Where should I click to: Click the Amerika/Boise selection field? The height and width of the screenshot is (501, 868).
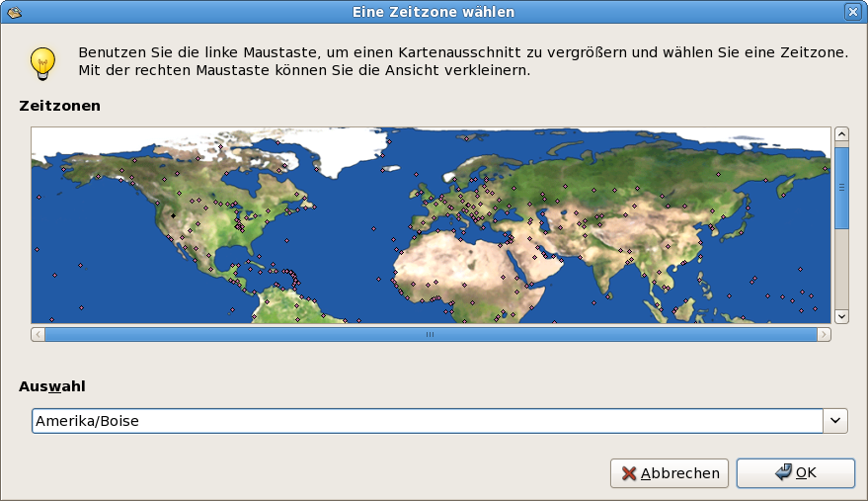pyautogui.click(x=427, y=421)
